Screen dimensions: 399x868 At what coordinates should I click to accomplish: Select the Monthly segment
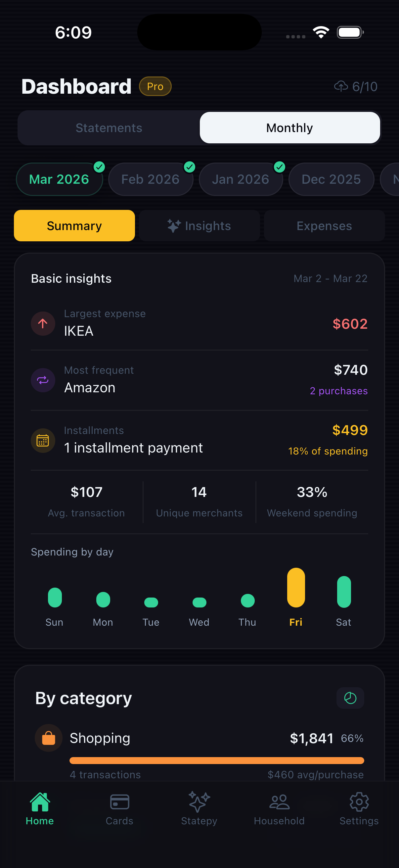pyautogui.click(x=289, y=128)
